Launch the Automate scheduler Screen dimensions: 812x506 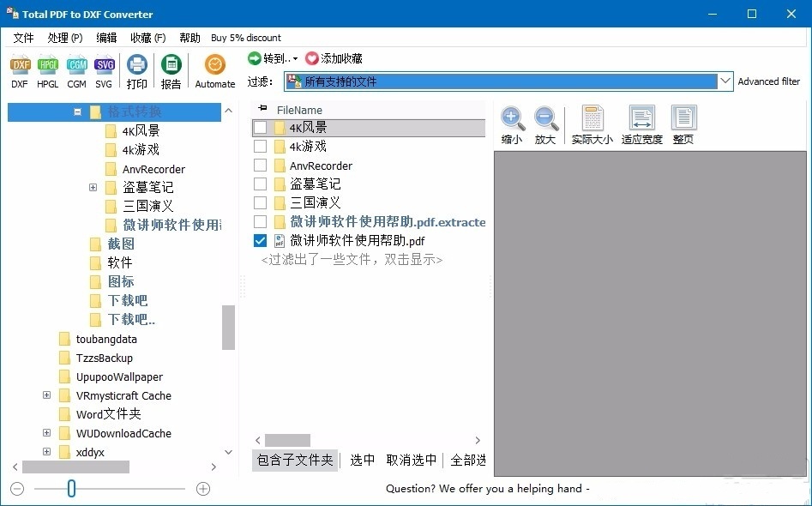pos(215,65)
